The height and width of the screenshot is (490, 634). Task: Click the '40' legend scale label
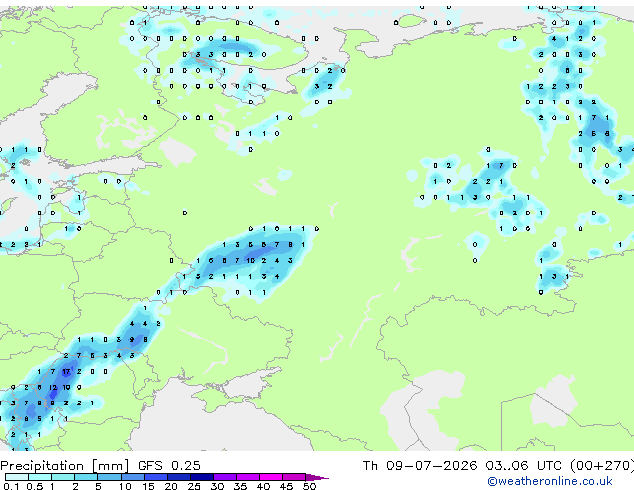[263, 486]
